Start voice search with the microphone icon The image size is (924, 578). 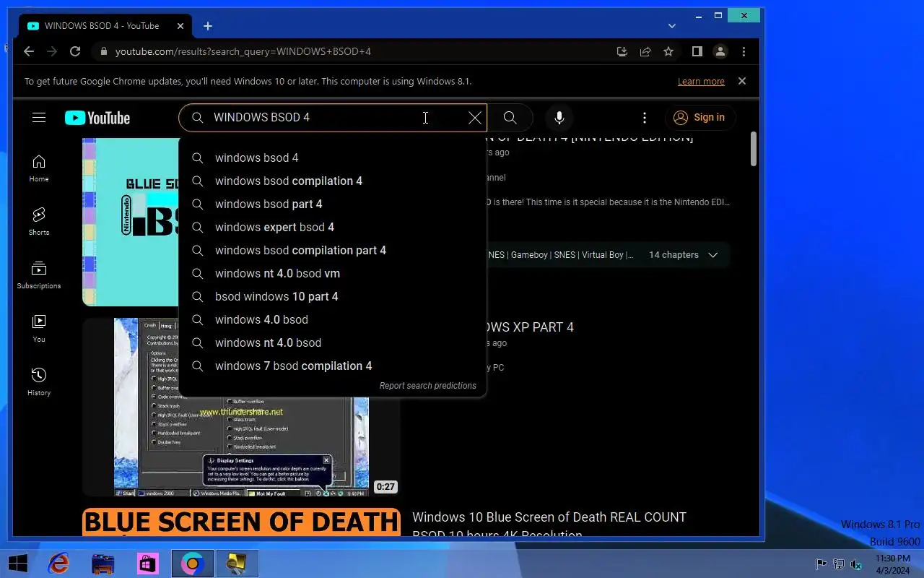tap(559, 118)
